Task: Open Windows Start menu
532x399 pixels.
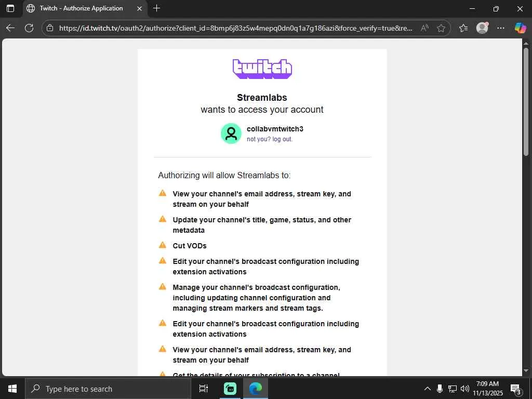Action: click(12, 389)
